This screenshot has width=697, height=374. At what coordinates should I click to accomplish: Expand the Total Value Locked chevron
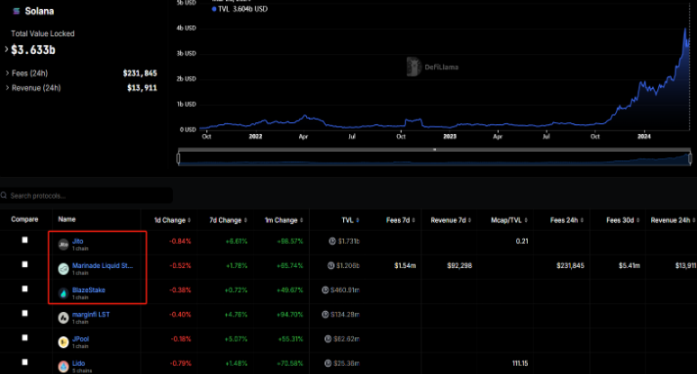click(x=6, y=49)
